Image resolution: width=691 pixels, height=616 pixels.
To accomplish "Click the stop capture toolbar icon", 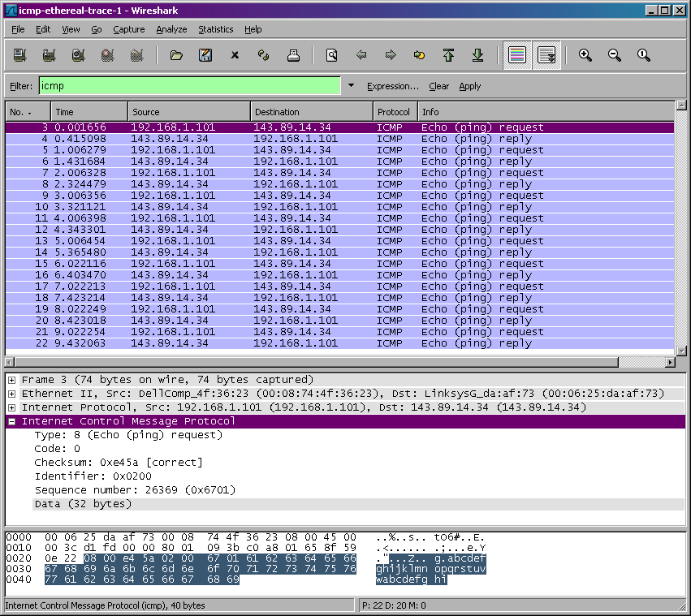I will 107,55.
